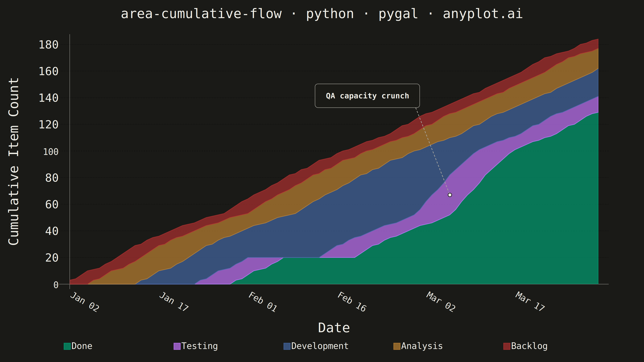Viewport: 644px width, 362px height.
Task: Toggle the Analysis series via its legend label
Action: 422,346
